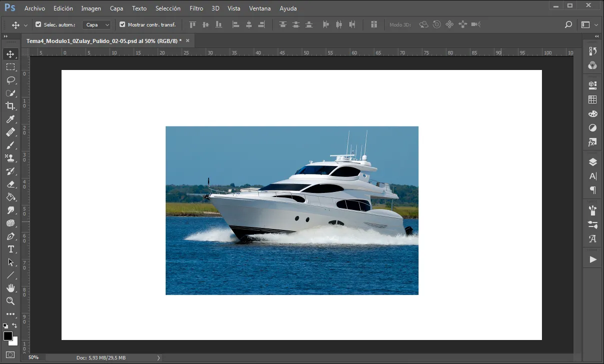The image size is (604, 364).
Task: Choose the Clone Stamp tool
Action: point(11,158)
